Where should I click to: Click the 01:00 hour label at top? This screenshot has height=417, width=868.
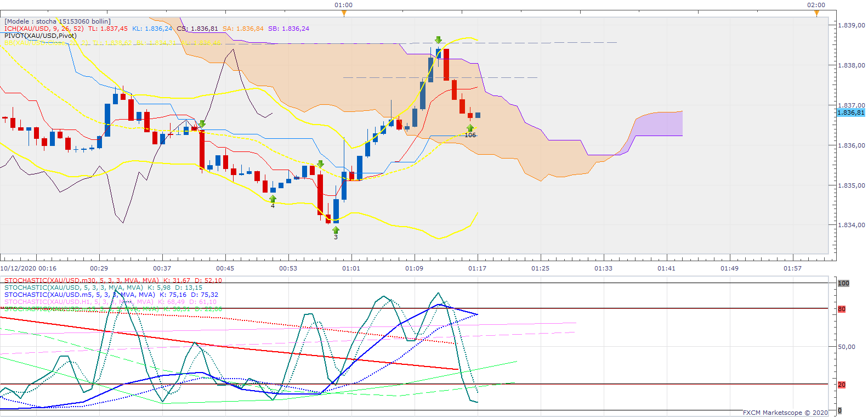[344, 5]
